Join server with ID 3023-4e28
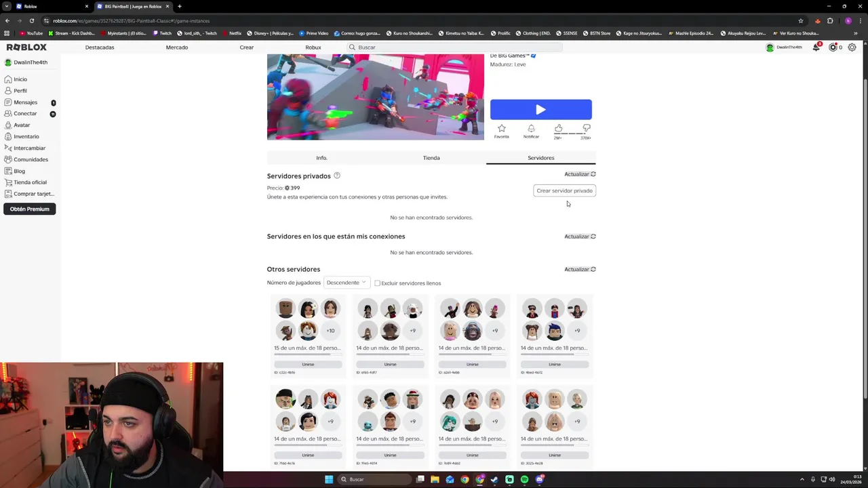This screenshot has width=868, height=488. [x=555, y=455]
